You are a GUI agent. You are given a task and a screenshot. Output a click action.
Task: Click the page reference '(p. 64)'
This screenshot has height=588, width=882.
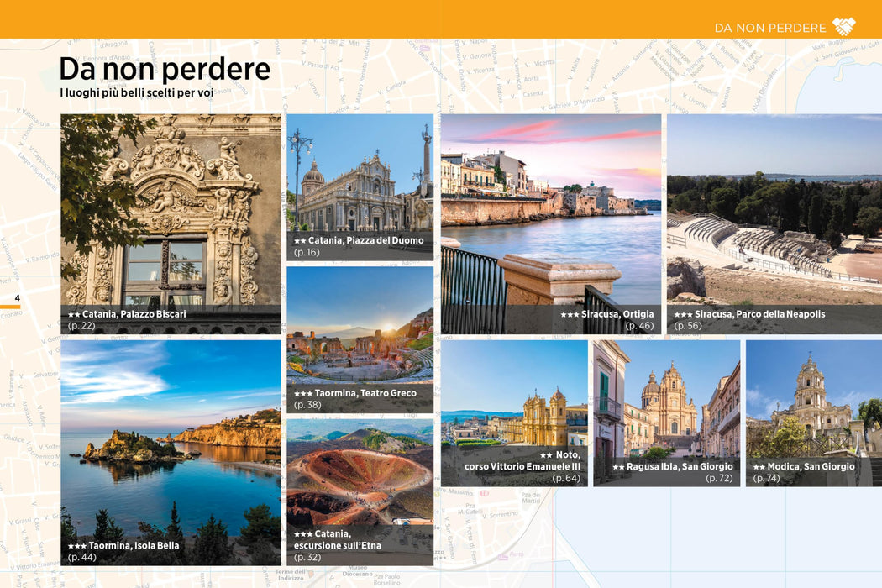pyautogui.click(x=566, y=478)
